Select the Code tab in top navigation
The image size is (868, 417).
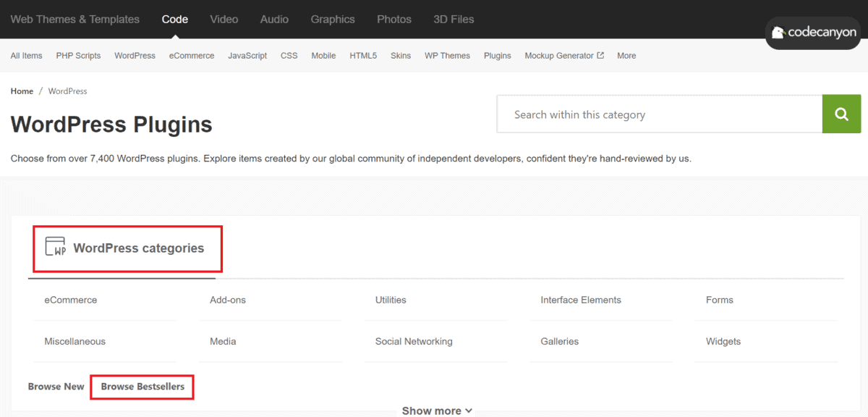174,20
